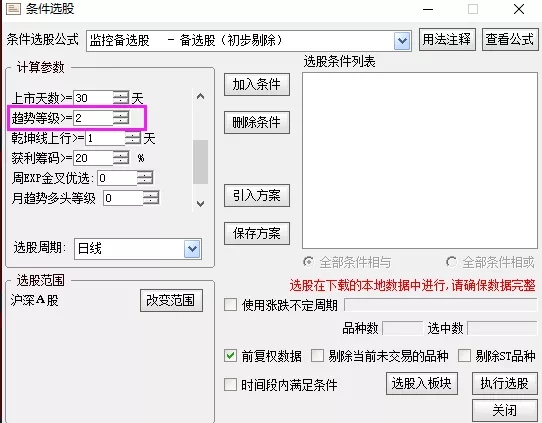Viewport: 542px width, 423px height.
Task: Uncheck the 前复权数据 checkbox
Action: pos(231,356)
